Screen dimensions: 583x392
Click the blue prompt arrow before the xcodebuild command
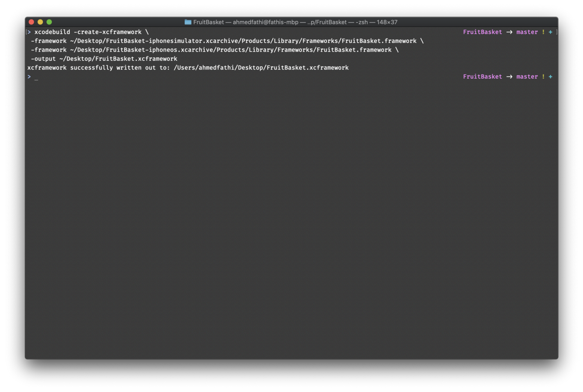[x=28, y=32]
